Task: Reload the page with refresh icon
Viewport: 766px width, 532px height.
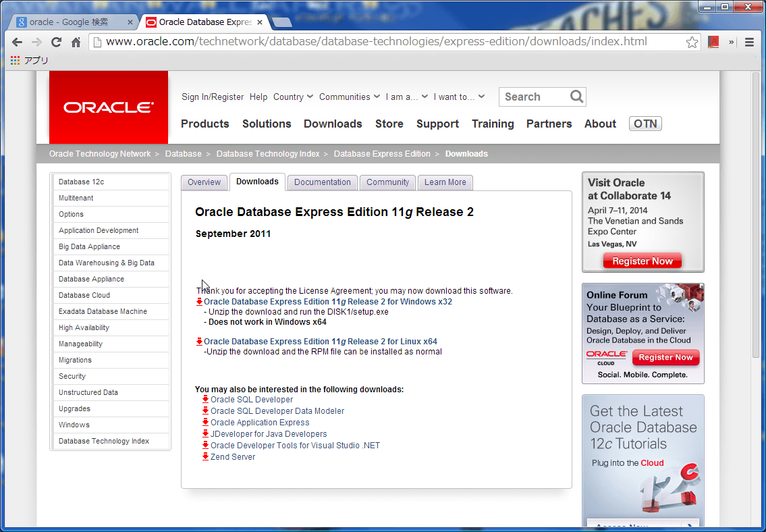Action: coord(57,42)
